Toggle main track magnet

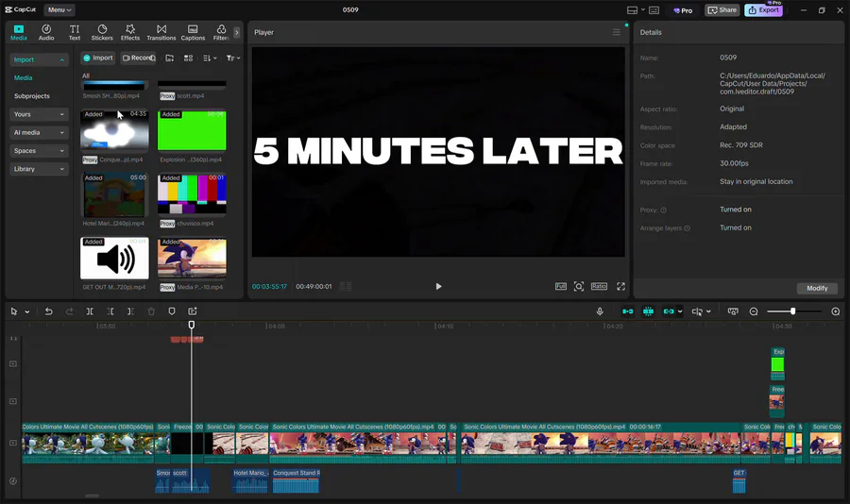point(628,311)
